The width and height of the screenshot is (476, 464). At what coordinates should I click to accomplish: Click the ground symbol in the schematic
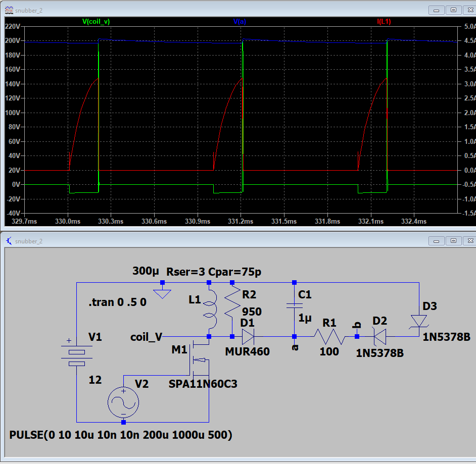[162, 292]
